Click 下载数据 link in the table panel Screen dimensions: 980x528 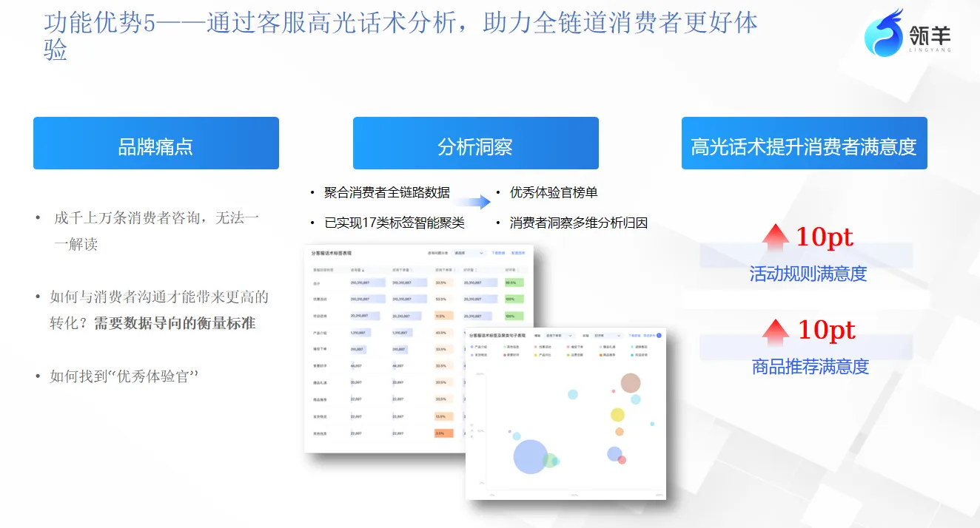(x=498, y=253)
